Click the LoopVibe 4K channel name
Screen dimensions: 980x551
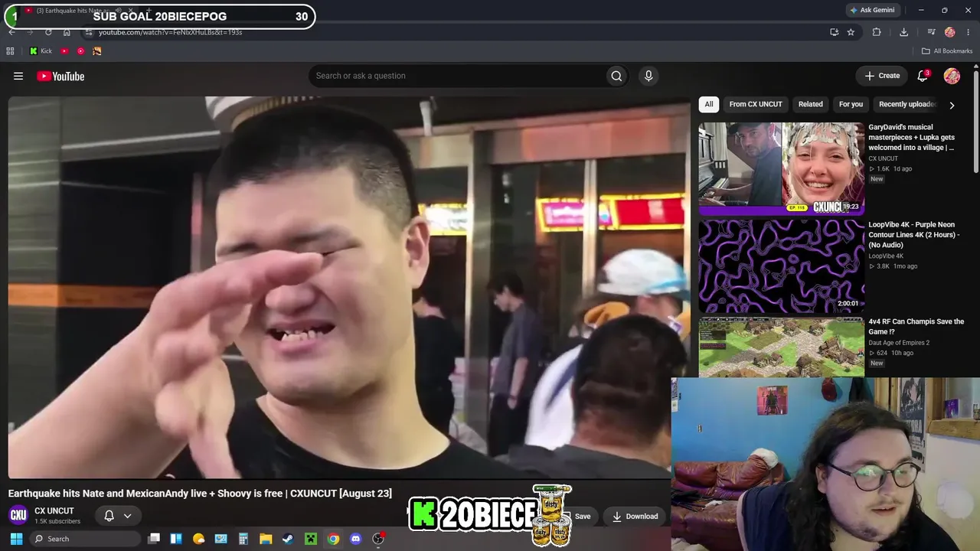(x=886, y=256)
